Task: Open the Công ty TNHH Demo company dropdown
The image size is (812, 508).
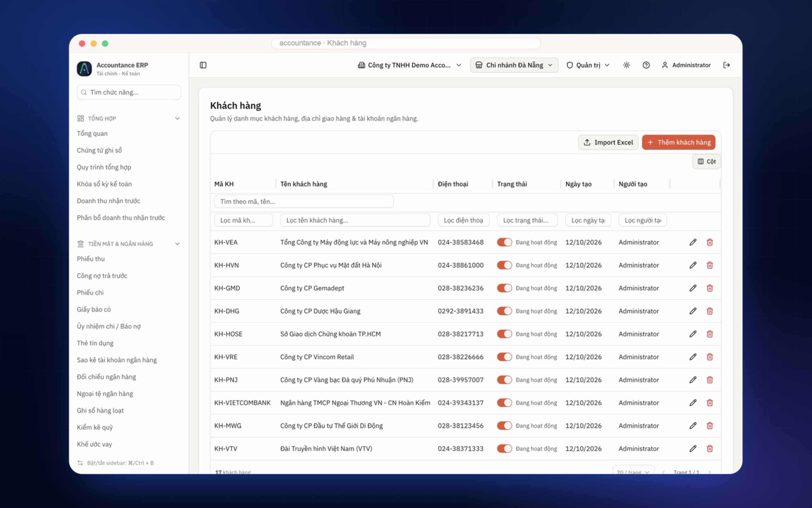Action: click(410, 65)
